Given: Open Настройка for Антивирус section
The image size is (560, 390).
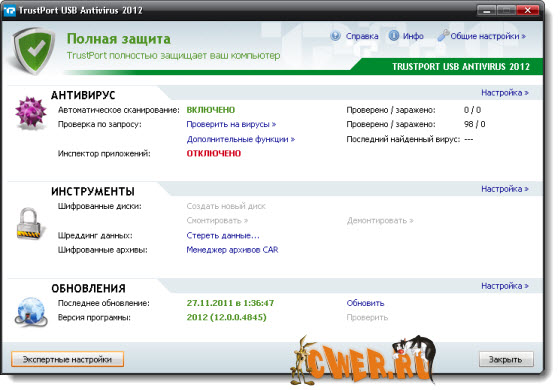Looking at the screenshot, I should click(505, 93).
